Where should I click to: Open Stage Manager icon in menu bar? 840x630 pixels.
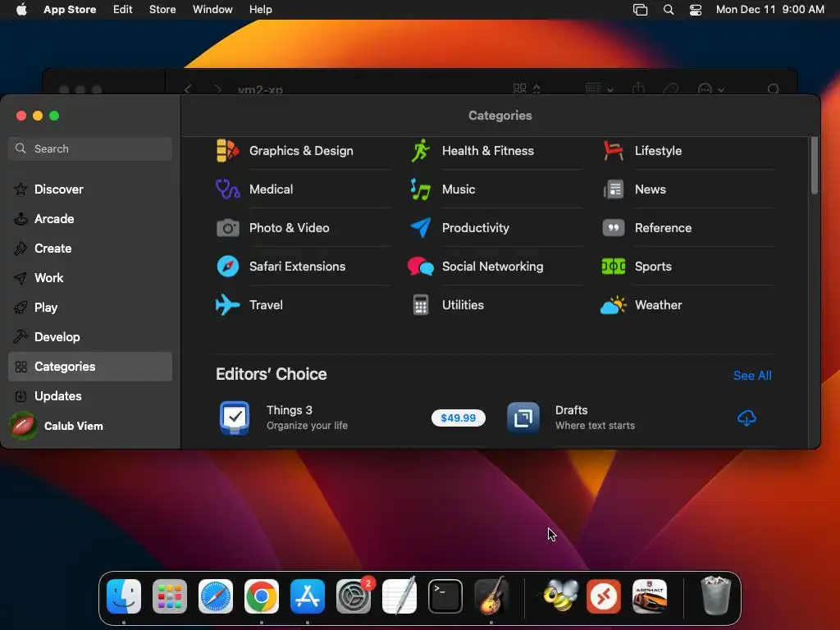tap(640, 10)
